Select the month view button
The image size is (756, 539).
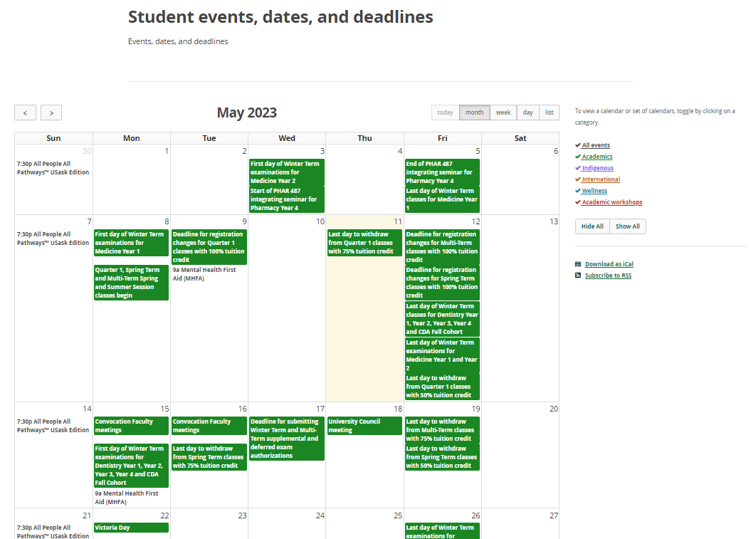(474, 112)
